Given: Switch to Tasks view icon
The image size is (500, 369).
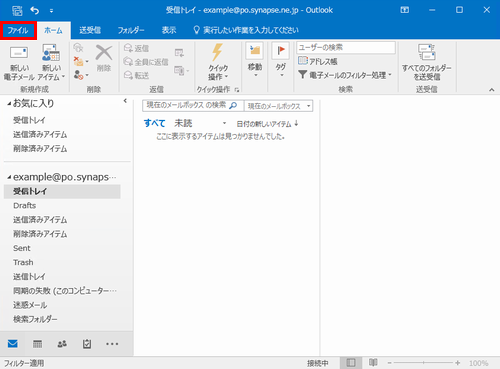Looking at the screenshot, I should pos(87,344).
